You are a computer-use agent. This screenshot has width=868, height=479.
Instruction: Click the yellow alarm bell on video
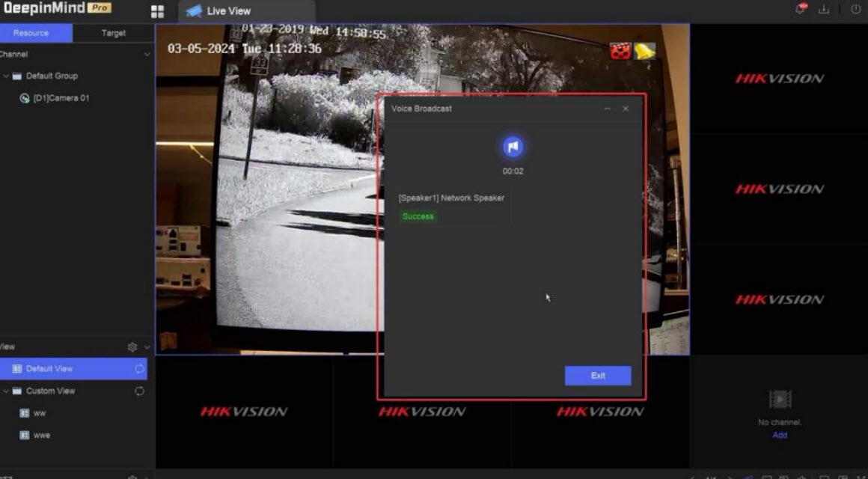pyautogui.click(x=644, y=51)
